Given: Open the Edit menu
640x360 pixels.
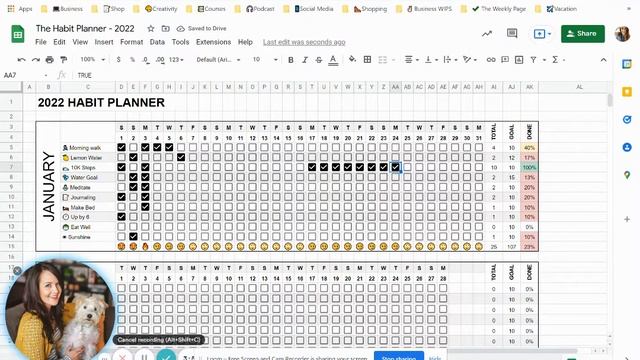Looking at the screenshot, I should click(x=59, y=42).
